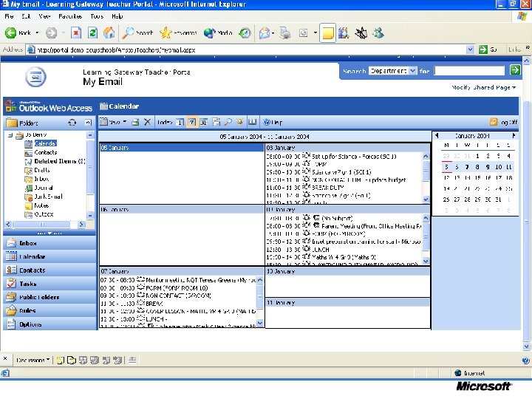Go to next month in mini calendar
This screenshot has height=399, width=532.
click(x=514, y=135)
